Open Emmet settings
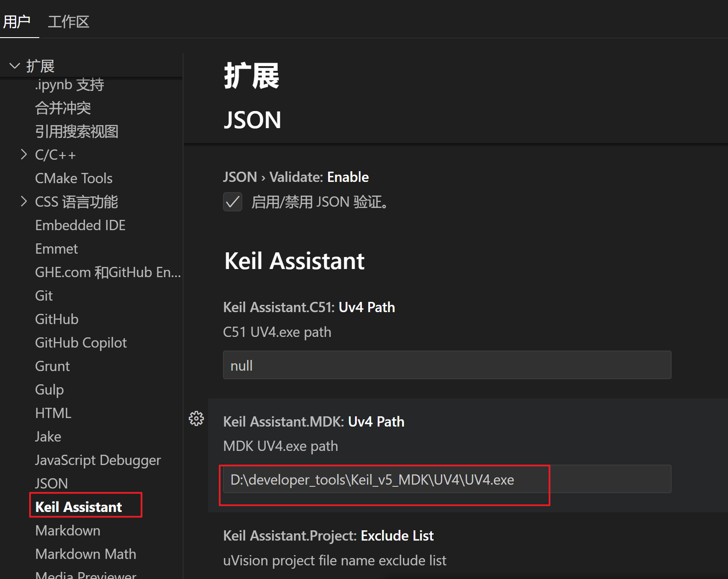 point(56,249)
